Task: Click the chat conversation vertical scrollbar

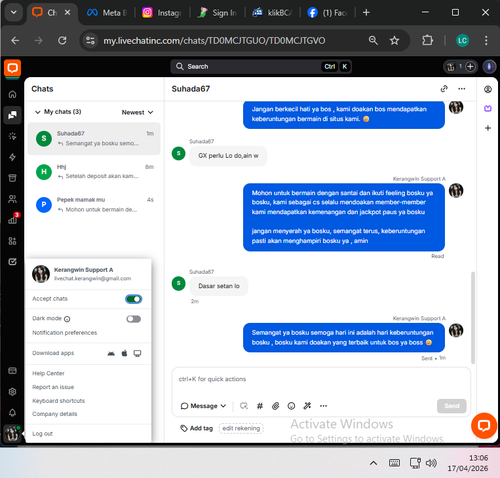Action: coord(473,317)
